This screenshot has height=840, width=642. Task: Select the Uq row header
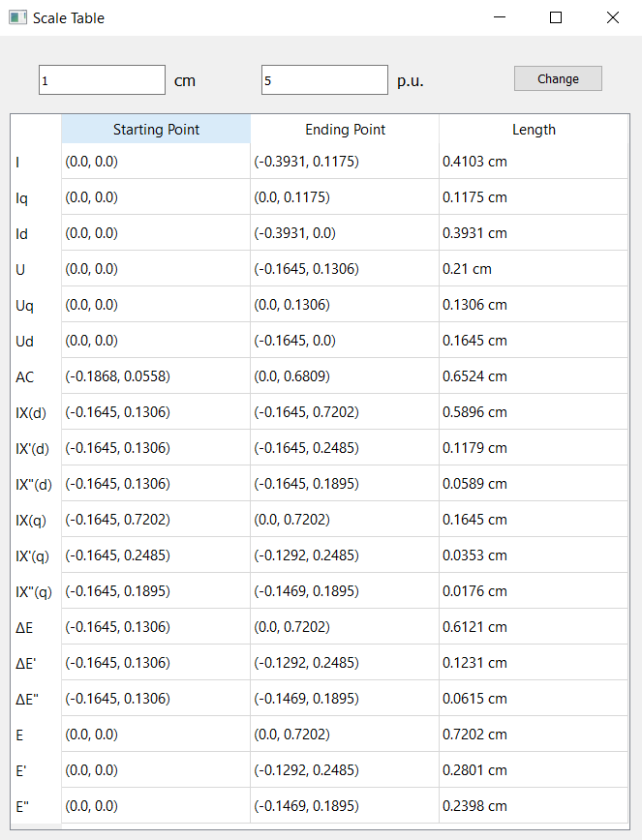point(36,305)
